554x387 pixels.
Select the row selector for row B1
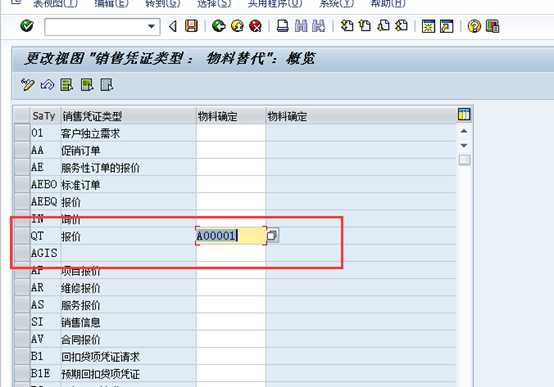click(x=22, y=356)
